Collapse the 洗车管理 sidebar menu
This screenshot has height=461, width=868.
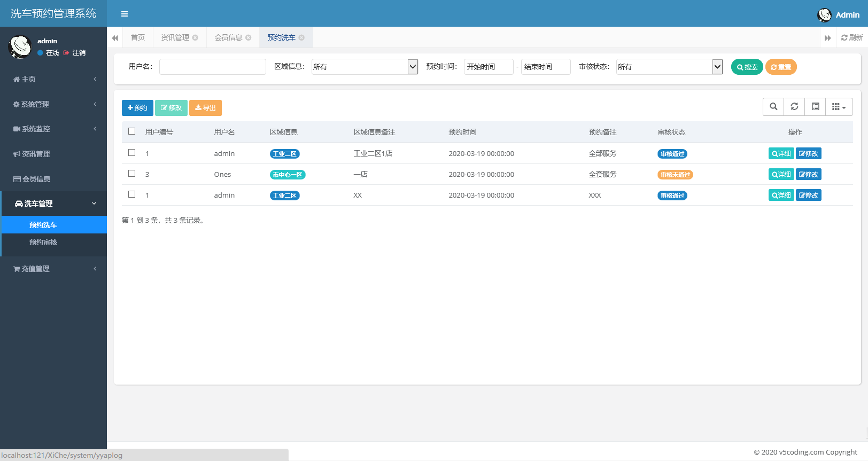click(x=53, y=204)
